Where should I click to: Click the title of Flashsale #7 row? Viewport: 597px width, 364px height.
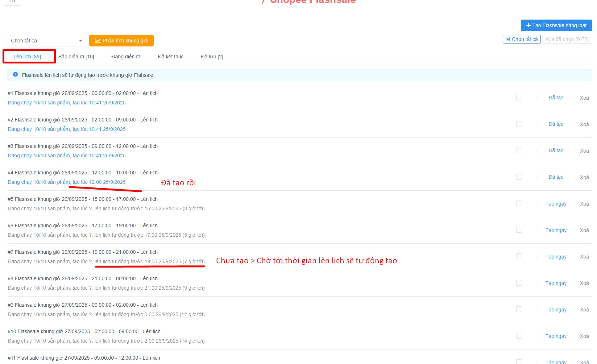83,252
